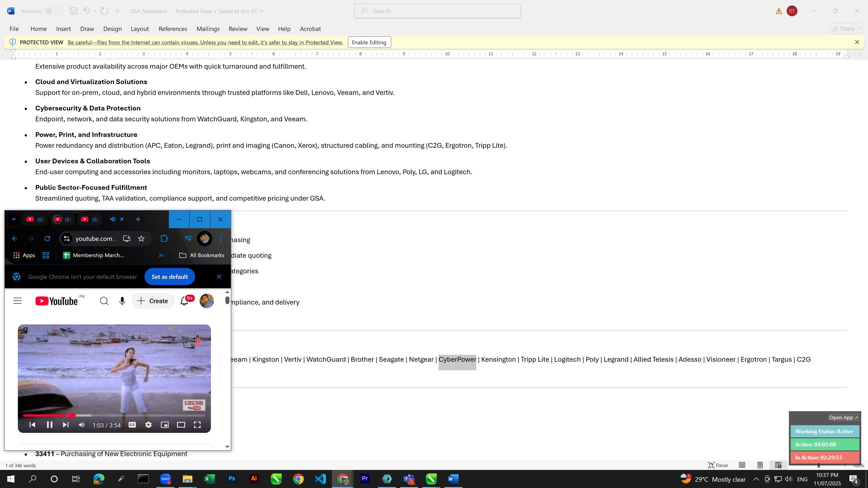Viewport: 868px width, 488px height.
Task: Enter fullscreen on the YouTube video
Action: pos(198,425)
